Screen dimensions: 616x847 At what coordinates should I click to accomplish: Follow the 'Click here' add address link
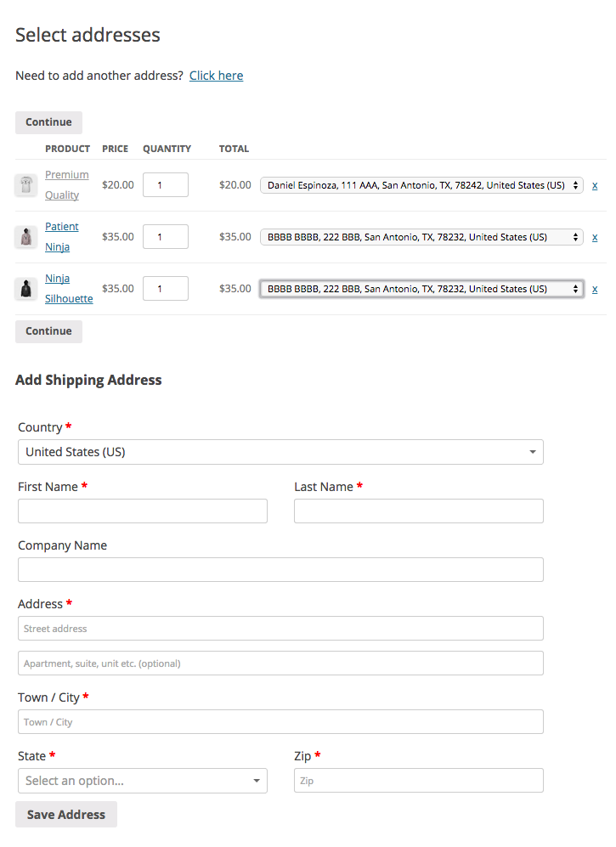click(216, 76)
